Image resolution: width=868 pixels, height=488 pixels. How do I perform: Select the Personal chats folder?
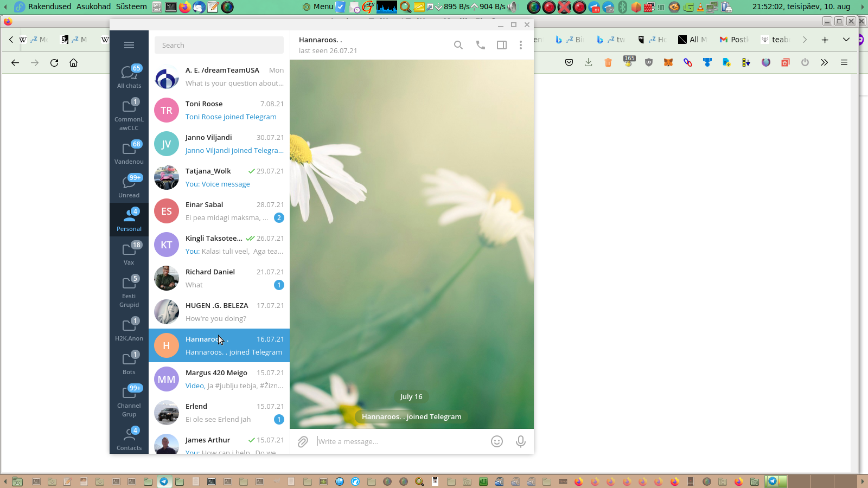pyautogui.click(x=129, y=220)
